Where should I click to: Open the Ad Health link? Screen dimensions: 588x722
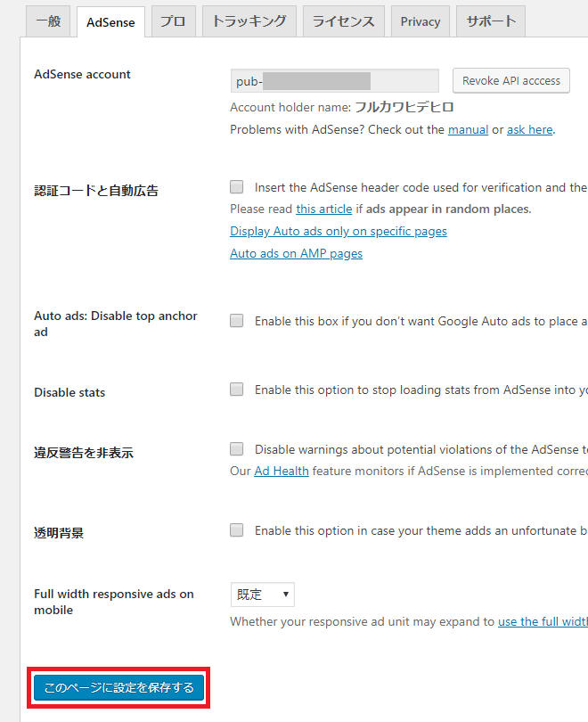click(x=282, y=471)
